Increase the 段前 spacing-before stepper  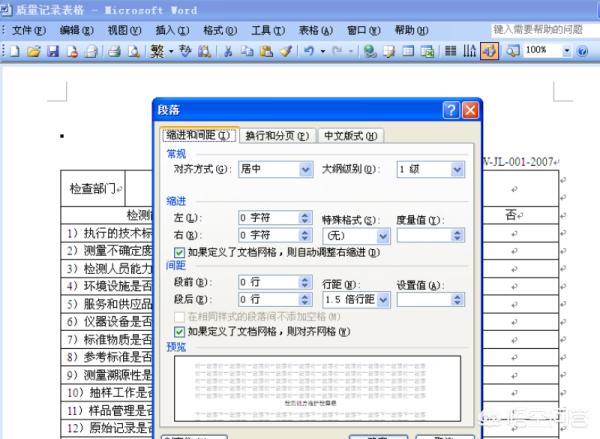tap(305, 279)
